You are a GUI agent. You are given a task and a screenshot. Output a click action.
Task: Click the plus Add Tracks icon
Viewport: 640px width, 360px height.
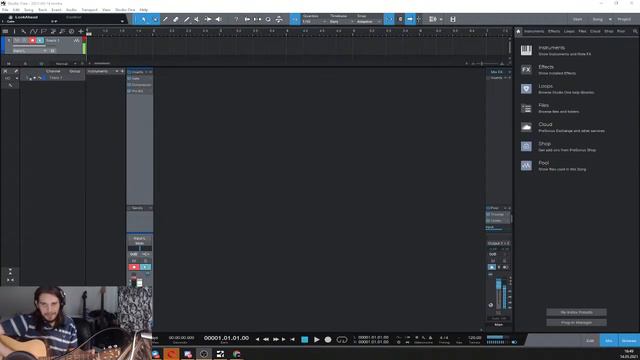[81, 31]
